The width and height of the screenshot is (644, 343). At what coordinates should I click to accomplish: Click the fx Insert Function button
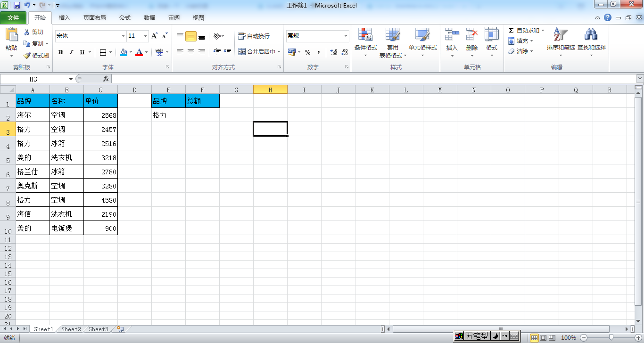point(106,79)
